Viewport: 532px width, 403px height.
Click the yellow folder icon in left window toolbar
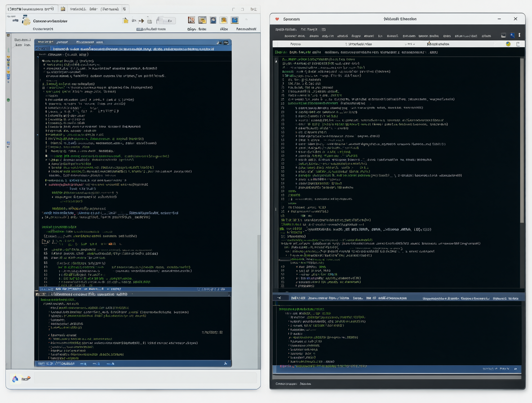tap(125, 21)
